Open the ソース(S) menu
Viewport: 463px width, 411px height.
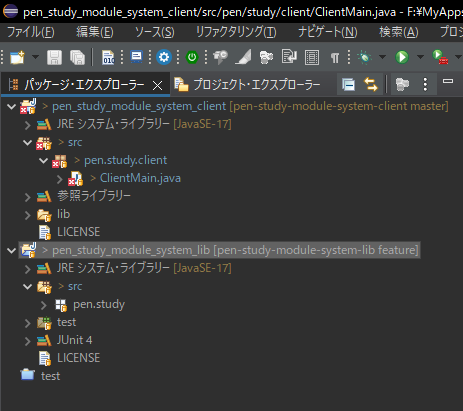pos(154,32)
